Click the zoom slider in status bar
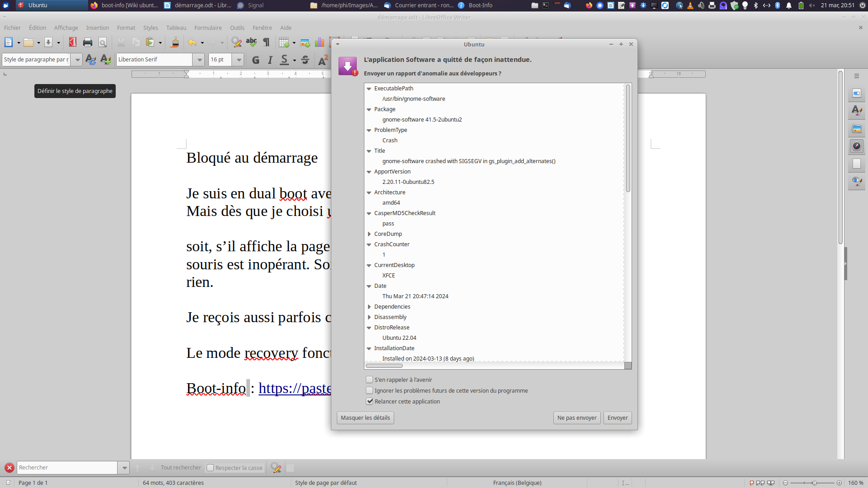The width and height of the screenshot is (868, 488). [x=814, y=483]
